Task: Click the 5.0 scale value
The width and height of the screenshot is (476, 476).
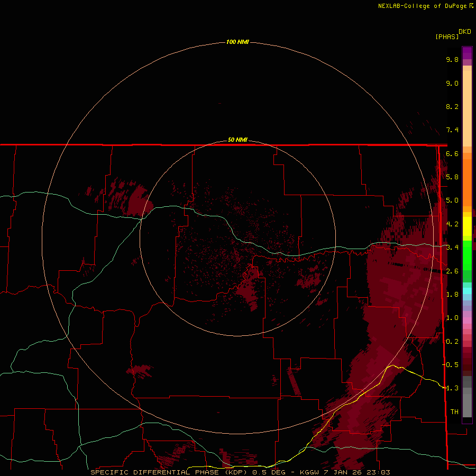Action: [452, 200]
